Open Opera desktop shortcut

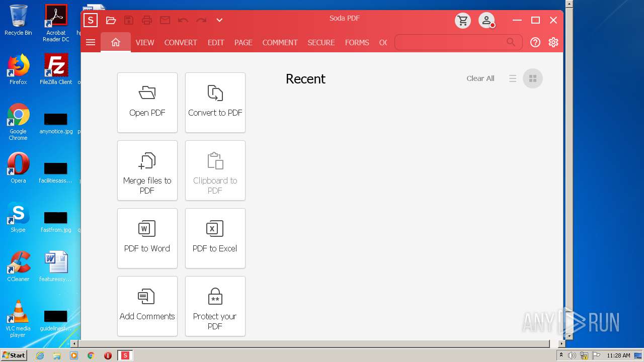(18, 168)
